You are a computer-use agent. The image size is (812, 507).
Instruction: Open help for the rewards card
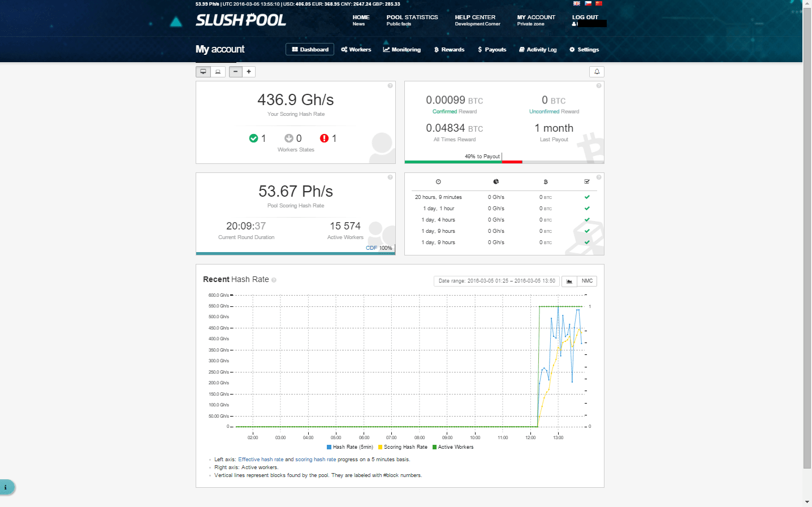tap(599, 86)
